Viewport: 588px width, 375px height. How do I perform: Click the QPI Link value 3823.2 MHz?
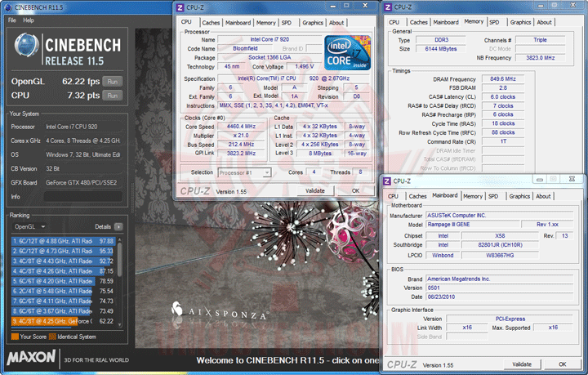[x=241, y=154]
